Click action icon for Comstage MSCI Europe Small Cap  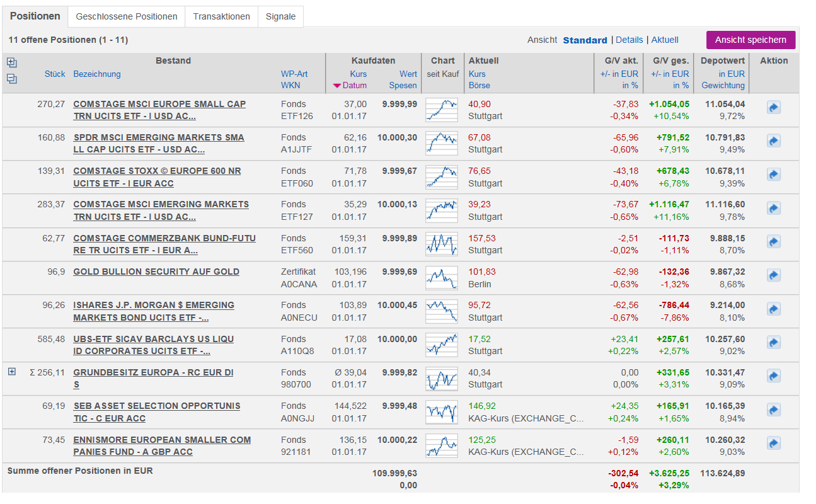click(774, 108)
